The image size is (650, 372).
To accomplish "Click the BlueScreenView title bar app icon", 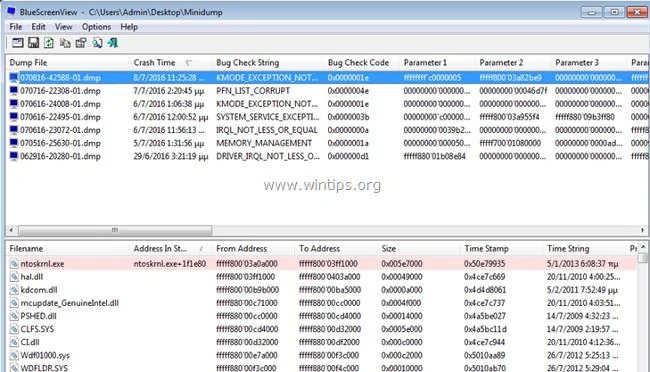I will pos(11,12).
